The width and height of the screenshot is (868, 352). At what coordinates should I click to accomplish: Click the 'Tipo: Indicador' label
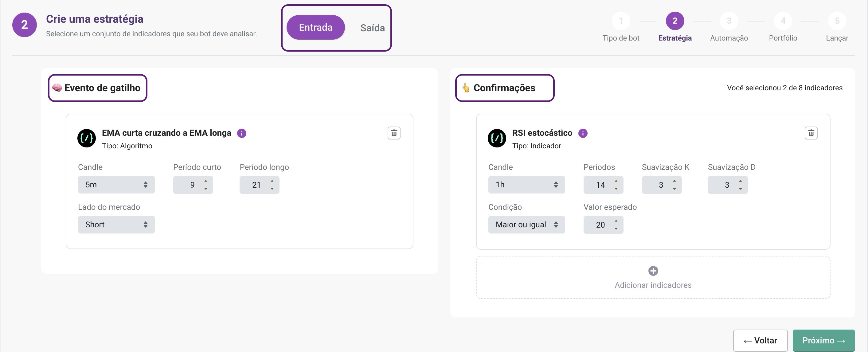pos(537,146)
